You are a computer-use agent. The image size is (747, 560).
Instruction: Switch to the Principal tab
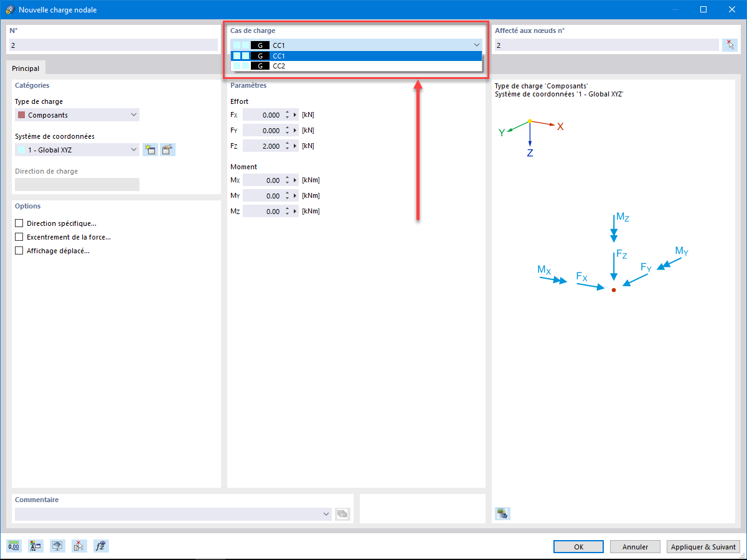26,68
